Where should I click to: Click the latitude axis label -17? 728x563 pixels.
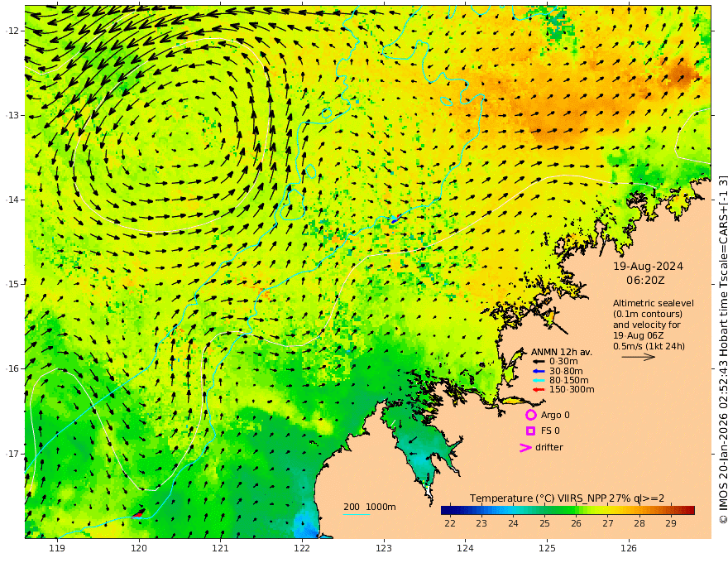[x=12, y=454]
